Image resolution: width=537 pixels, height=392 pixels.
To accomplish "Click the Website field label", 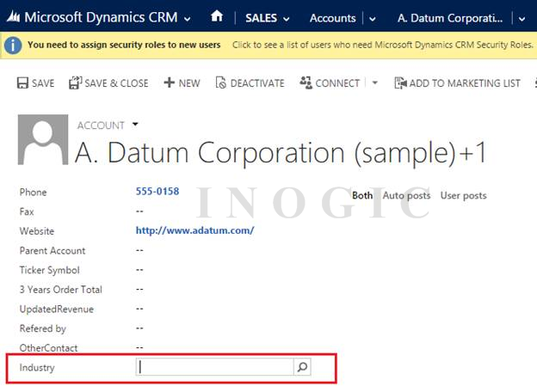I will pos(37,231).
